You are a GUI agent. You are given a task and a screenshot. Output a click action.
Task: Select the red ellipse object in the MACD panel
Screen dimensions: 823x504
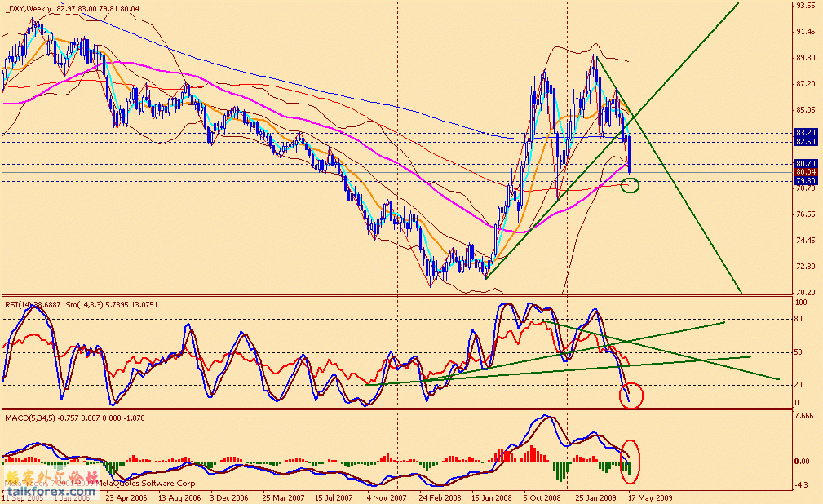630,462
